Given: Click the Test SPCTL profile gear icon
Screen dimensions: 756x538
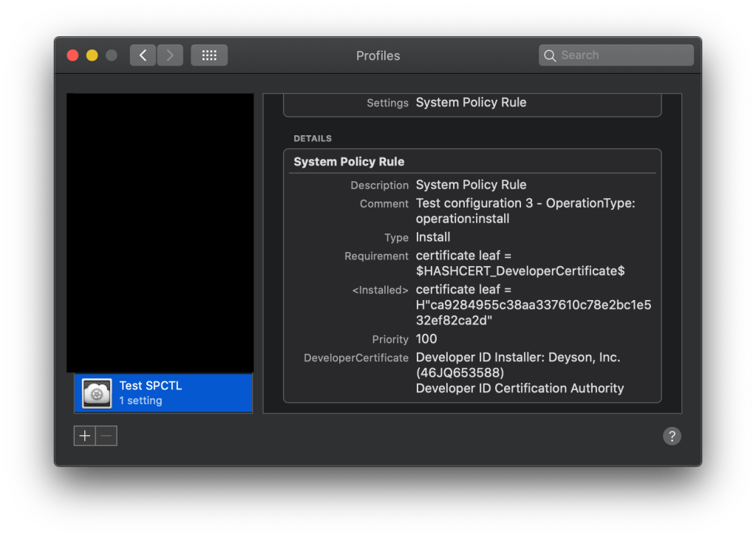Looking at the screenshot, I should [x=97, y=393].
